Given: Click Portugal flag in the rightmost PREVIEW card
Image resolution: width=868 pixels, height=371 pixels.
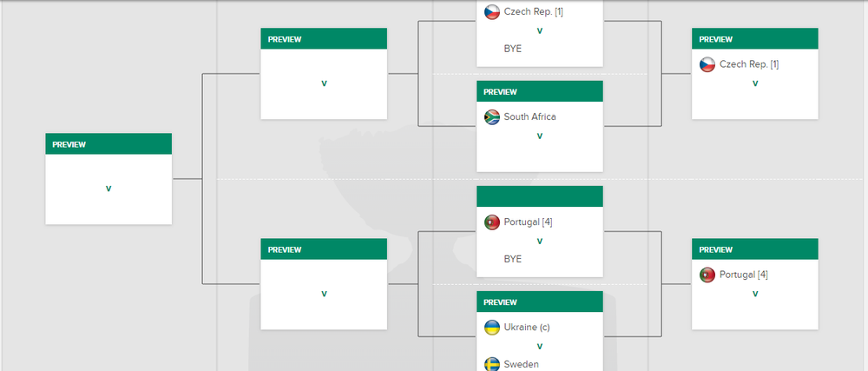Looking at the screenshot, I should coord(707,275).
